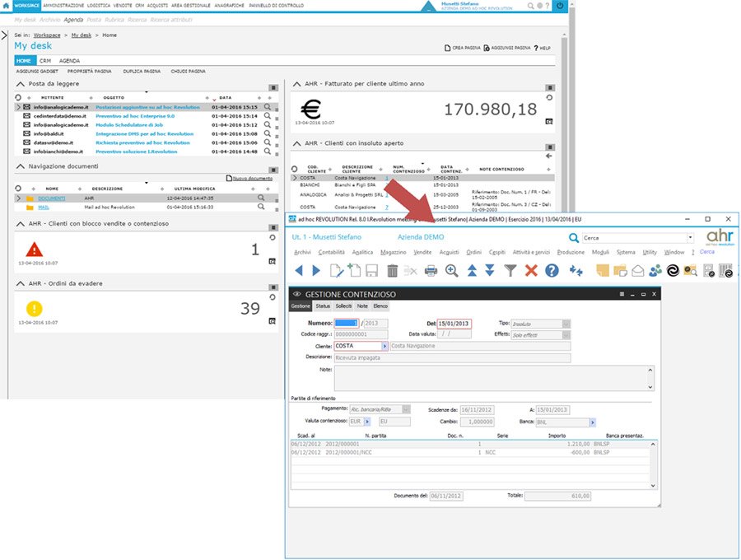Open the Contabilità menu
The image size is (741, 560).
(332, 253)
